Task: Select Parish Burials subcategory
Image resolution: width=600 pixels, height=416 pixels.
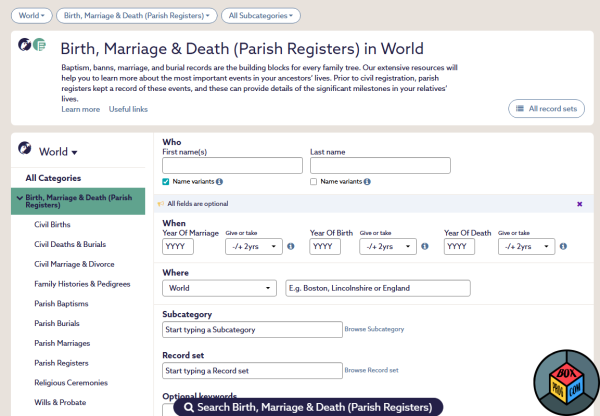Action: (x=57, y=323)
